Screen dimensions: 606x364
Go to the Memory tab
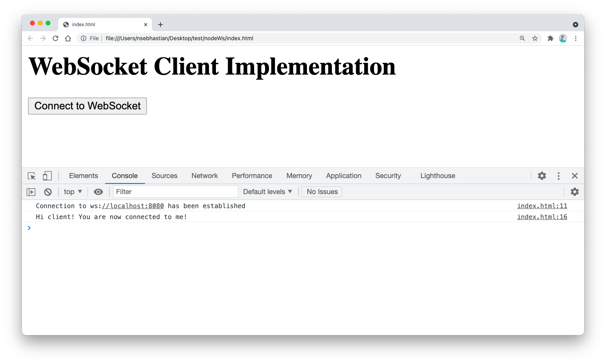tap(299, 176)
